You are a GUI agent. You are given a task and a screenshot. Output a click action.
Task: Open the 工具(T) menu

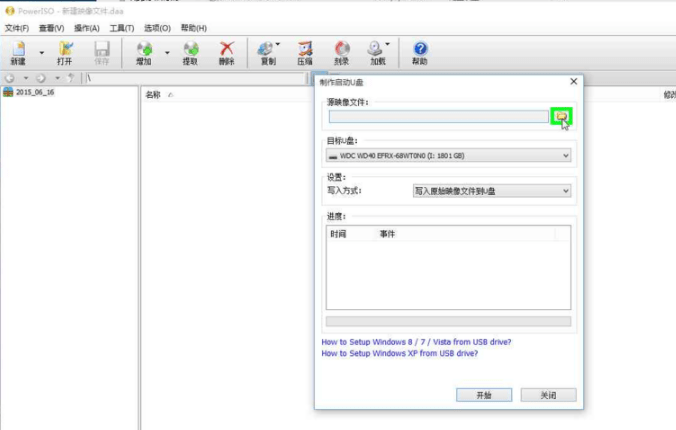122,28
